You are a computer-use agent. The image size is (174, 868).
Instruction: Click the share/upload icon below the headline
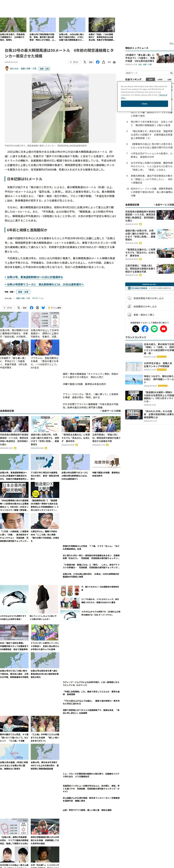[x=103, y=62]
